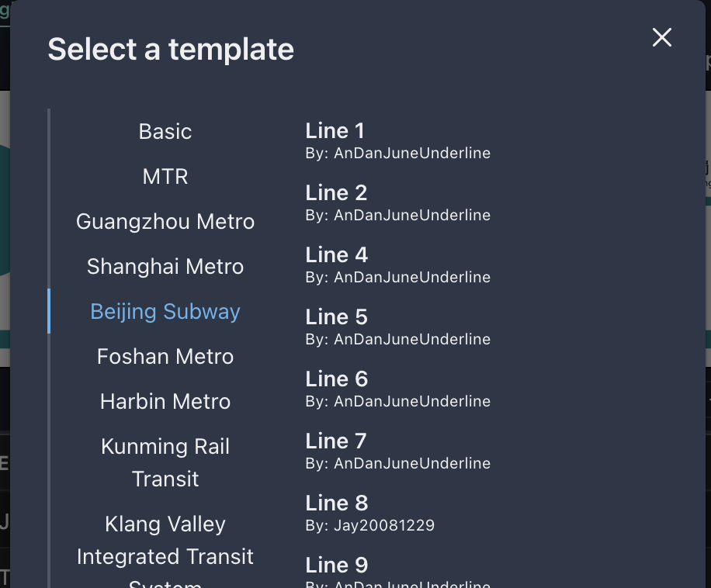The width and height of the screenshot is (711, 588).
Task: Open the Line 4 template
Action: [335, 254]
